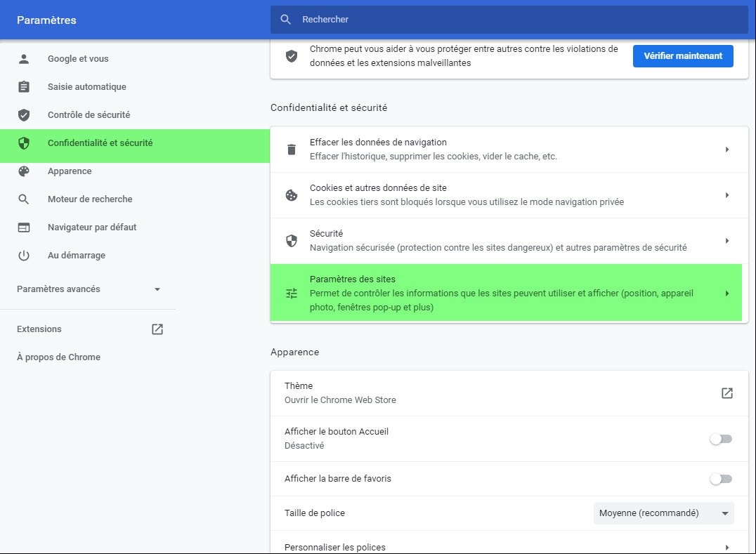Click the browser window icon beside Navigateur par défaut
Screen dimensions: 756x554
24,227
